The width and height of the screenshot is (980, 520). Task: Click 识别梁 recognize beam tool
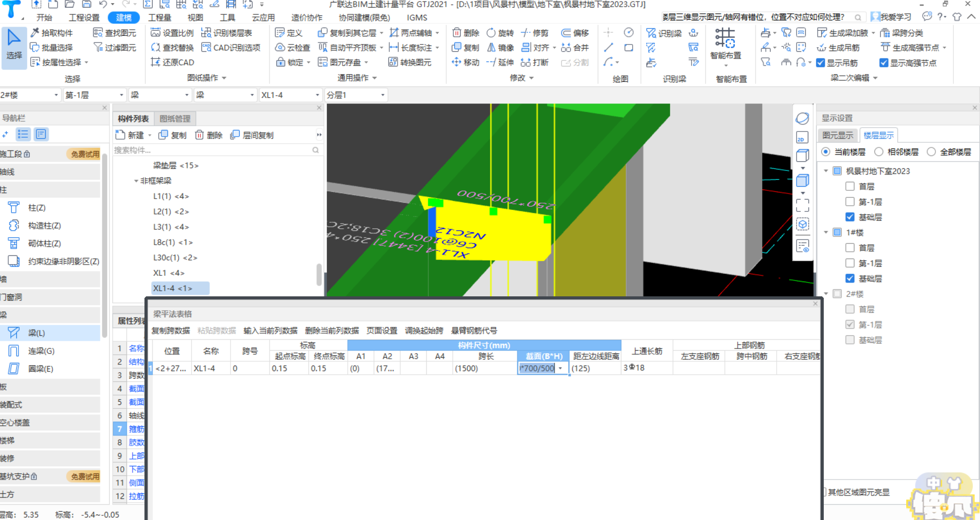(x=664, y=33)
